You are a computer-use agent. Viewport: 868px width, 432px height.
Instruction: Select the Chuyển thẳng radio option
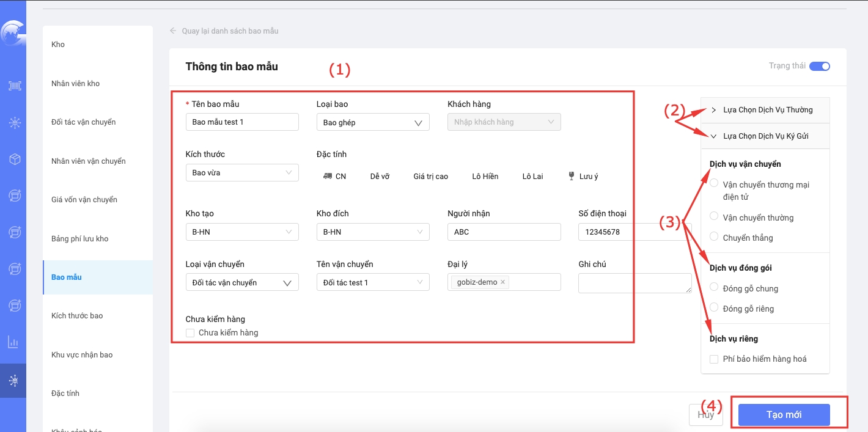[x=714, y=236]
